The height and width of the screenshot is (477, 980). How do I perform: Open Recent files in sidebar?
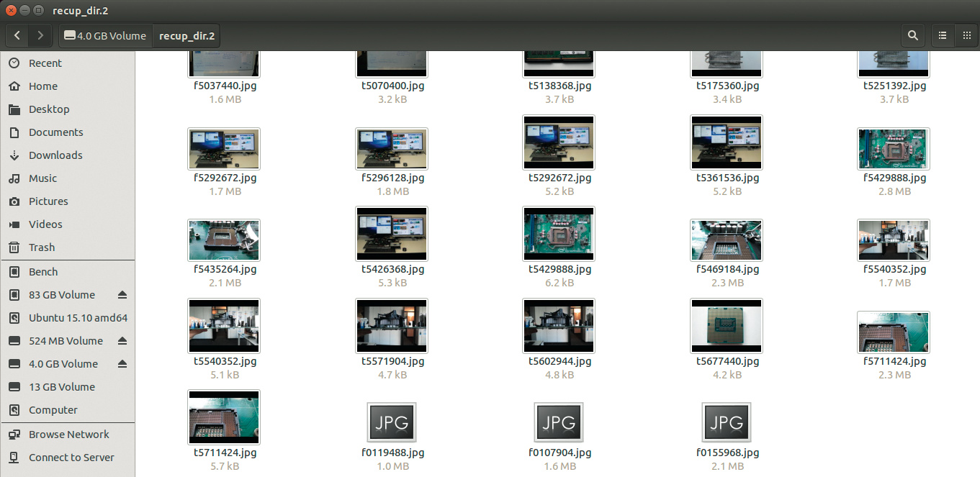(45, 63)
